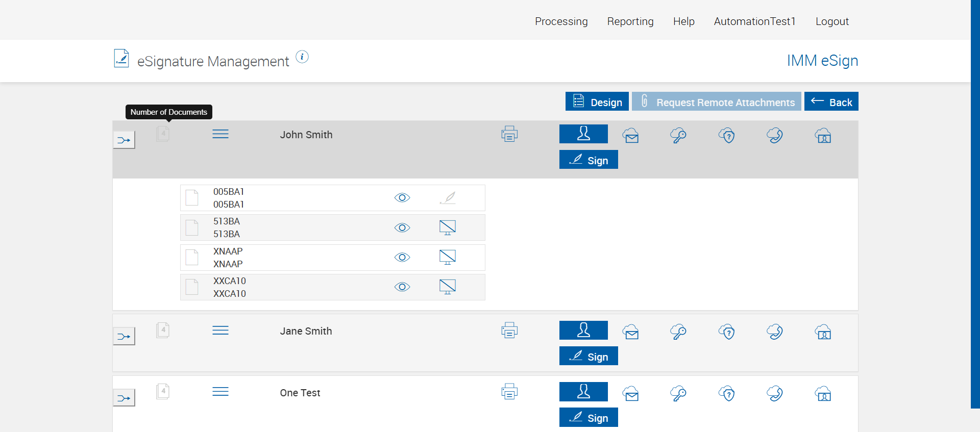
Task: Toggle the eye icon for XNAAP document
Action: 402,258
